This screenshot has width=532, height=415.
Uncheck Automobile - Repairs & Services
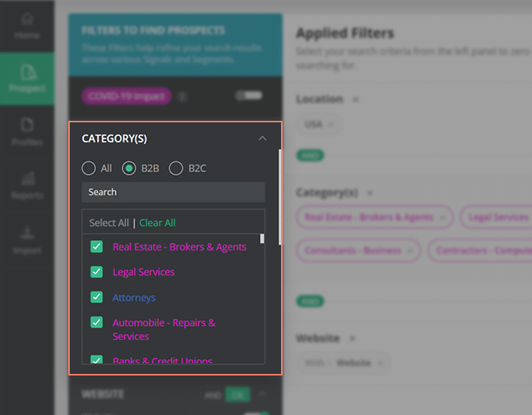pyautogui.click(x=96, y=322)
